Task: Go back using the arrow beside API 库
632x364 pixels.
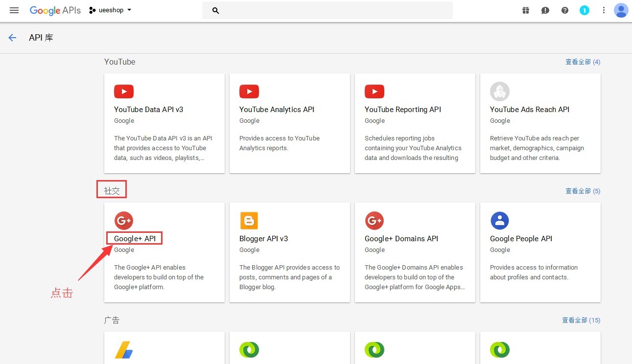Action: (x=12, y=38)
